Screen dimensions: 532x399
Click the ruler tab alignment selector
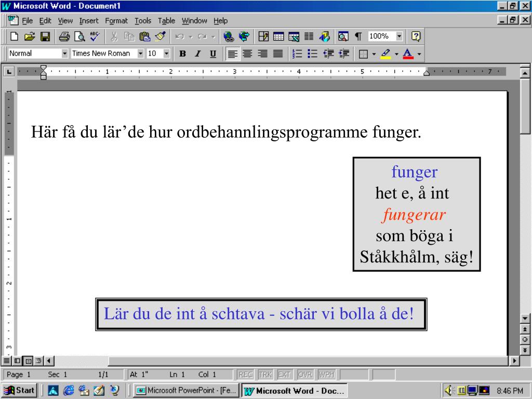9,72
